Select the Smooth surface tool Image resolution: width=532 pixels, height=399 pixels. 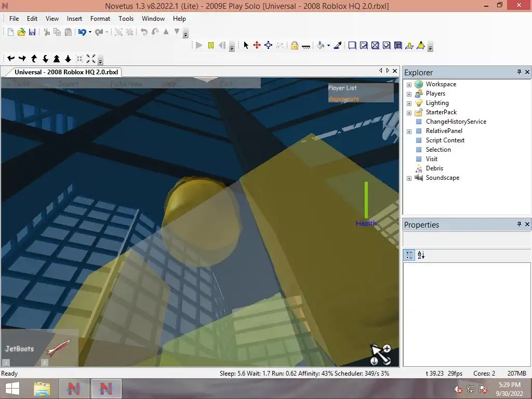[352, 45]
